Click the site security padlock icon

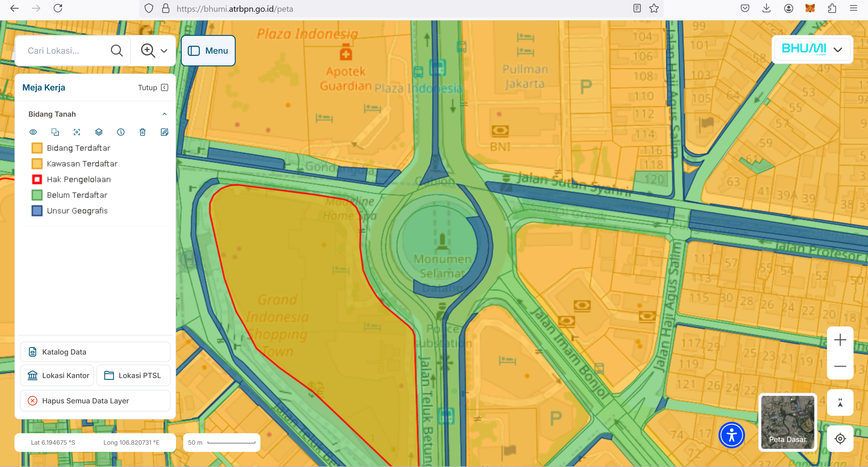165,8
